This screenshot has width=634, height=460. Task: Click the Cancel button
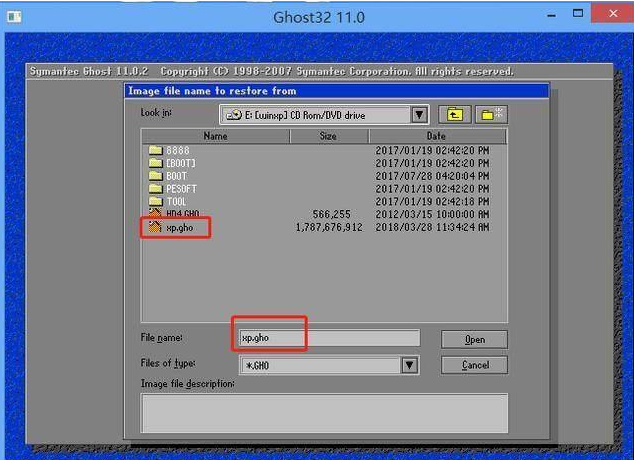point(474,365)
